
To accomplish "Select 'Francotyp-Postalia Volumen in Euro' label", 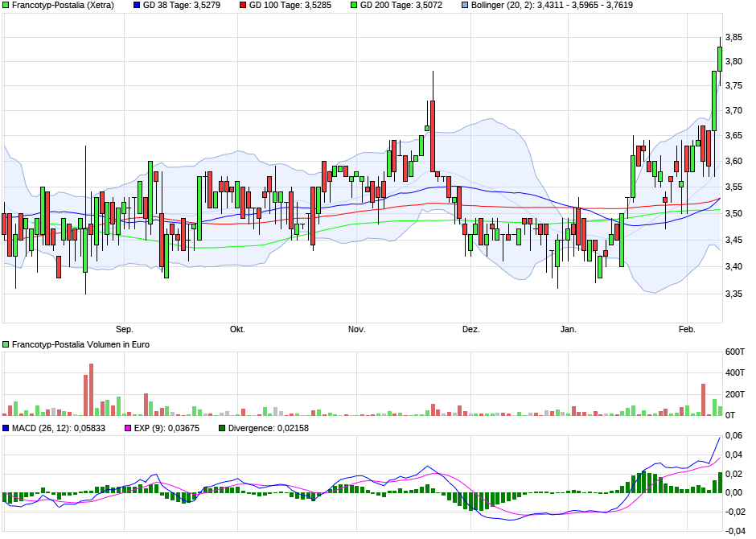I will (x=80, y=344).
